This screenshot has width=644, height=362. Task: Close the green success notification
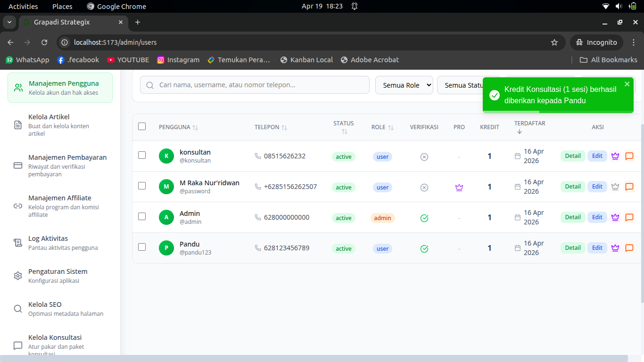627,84
